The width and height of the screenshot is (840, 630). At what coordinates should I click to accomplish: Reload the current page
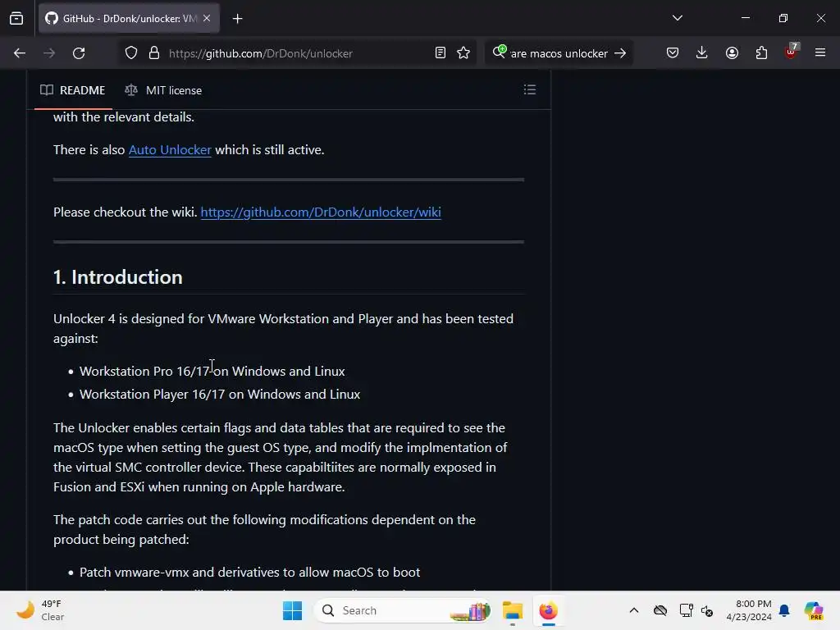point(79,53)
